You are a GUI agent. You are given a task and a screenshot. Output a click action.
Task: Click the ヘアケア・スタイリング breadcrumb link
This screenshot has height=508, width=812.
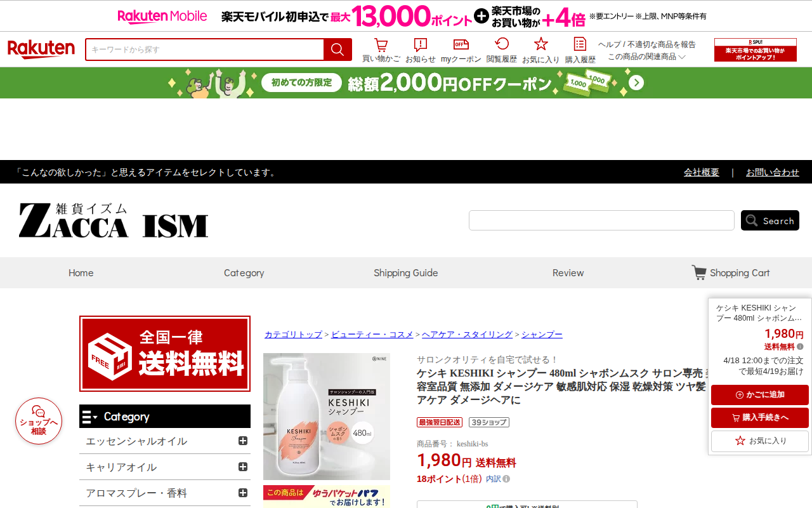(468, 335)
